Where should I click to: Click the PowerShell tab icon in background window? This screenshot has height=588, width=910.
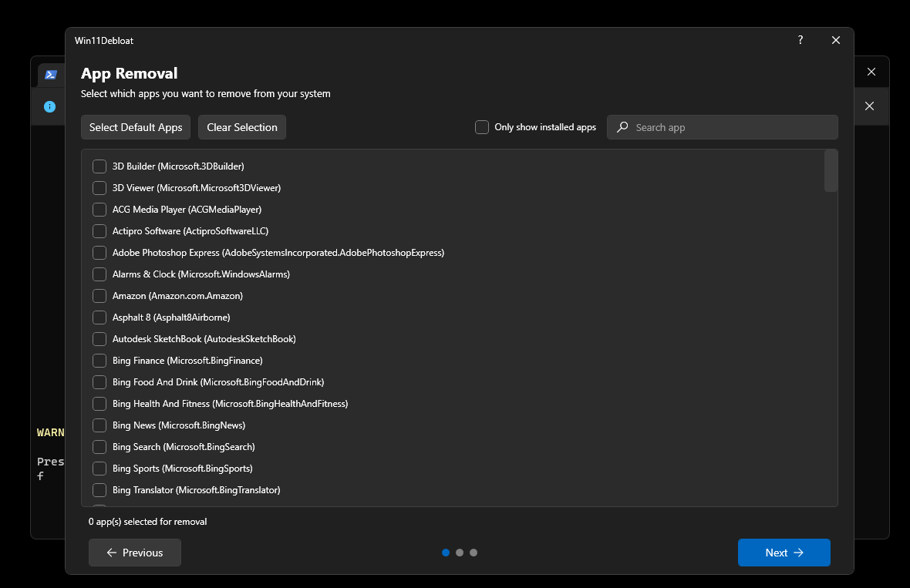pos(51,75)
